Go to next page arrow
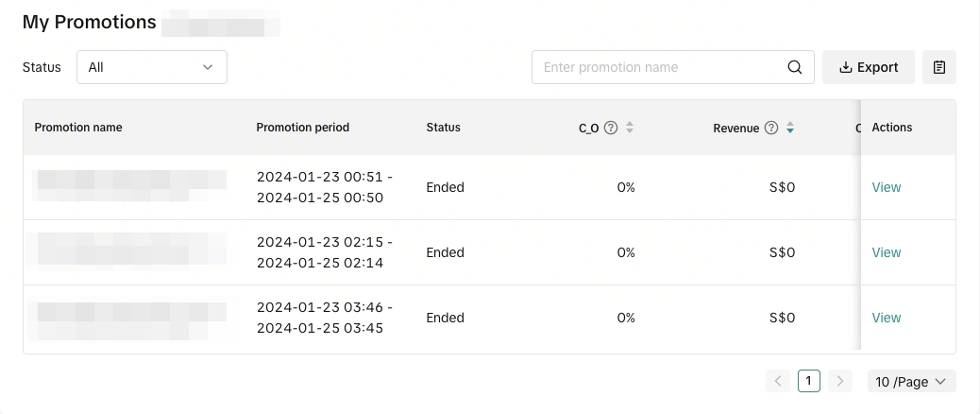Screen dimensions: 980x414 click(x=840, y=381)
